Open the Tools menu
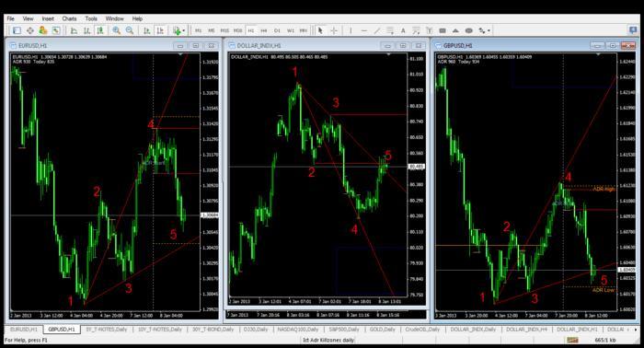 point(91,18)
